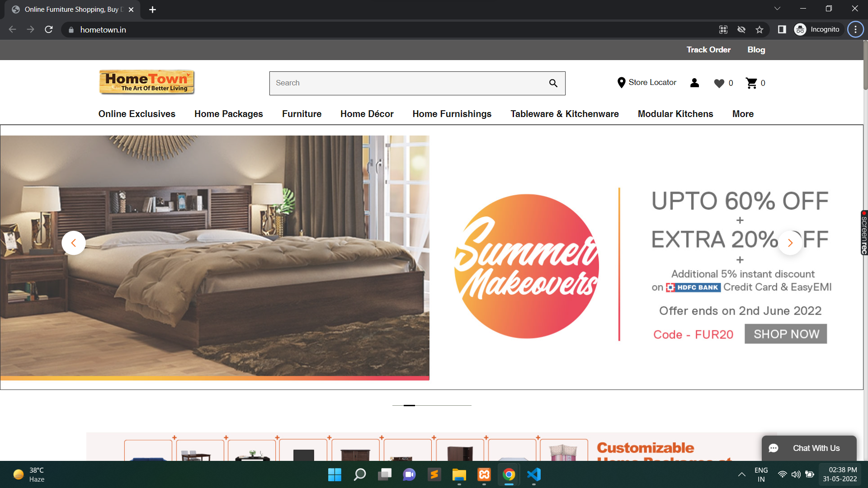Open the shopping cart icon
Viewport: 868px width, 488px height.
(751, 83)
